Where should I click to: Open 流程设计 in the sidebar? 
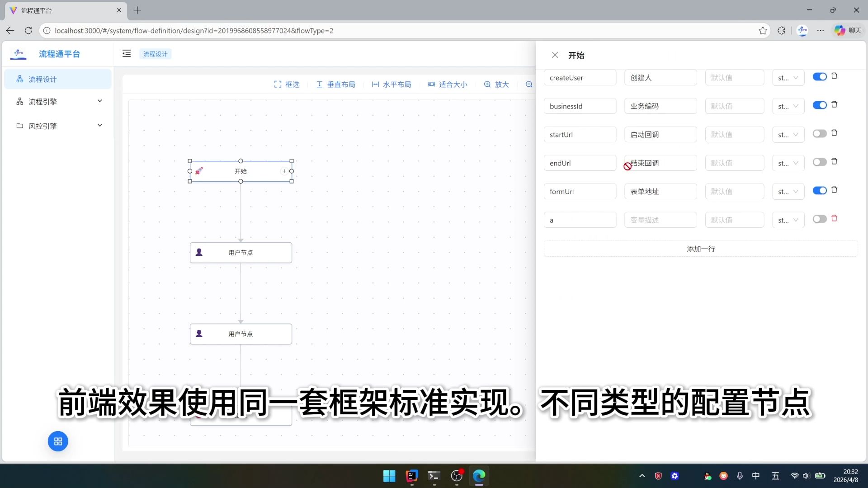click(58, 79)
